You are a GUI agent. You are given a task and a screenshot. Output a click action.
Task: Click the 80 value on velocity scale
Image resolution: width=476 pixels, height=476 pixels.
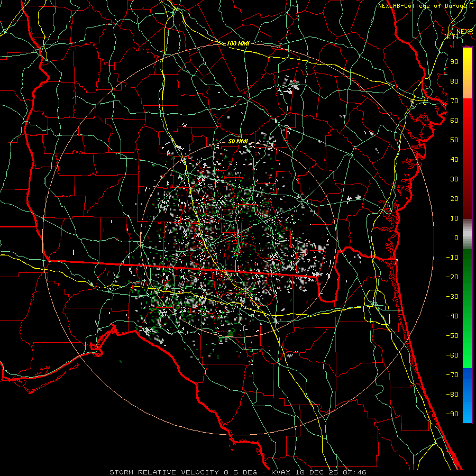(454, 81)
